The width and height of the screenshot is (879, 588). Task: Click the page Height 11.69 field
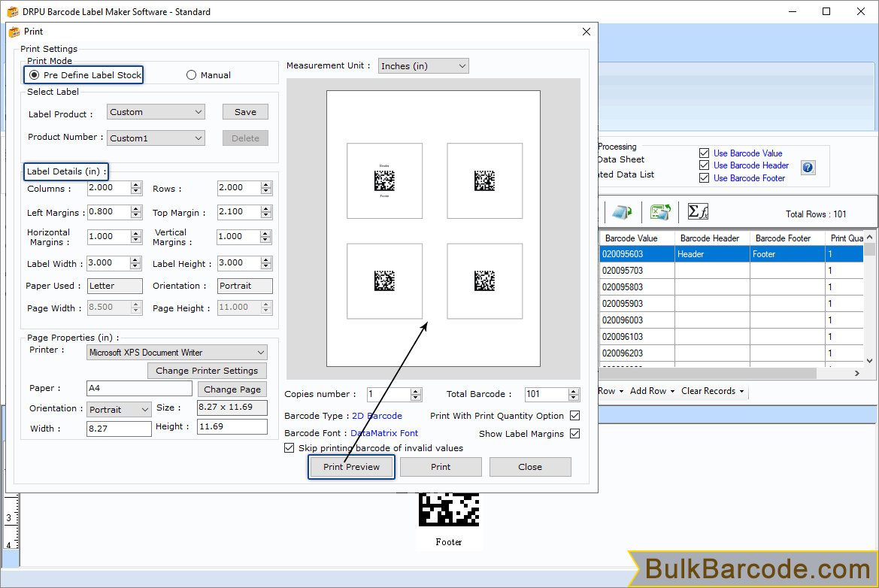232,426
